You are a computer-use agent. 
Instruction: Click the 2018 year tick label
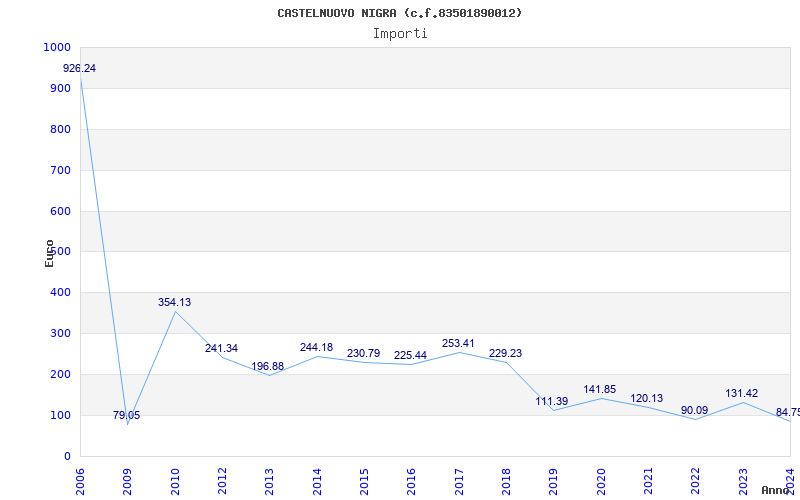coord(506,481)
